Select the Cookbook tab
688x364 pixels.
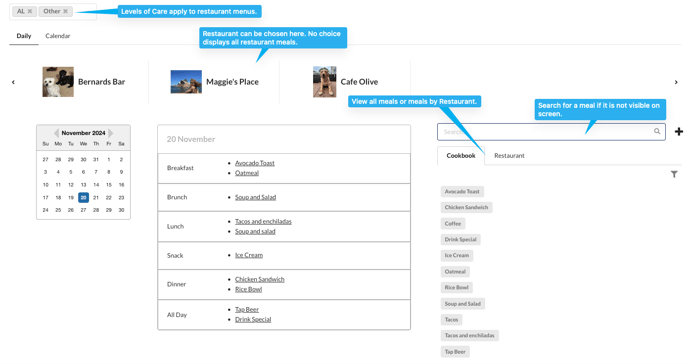tap(461, 156)
